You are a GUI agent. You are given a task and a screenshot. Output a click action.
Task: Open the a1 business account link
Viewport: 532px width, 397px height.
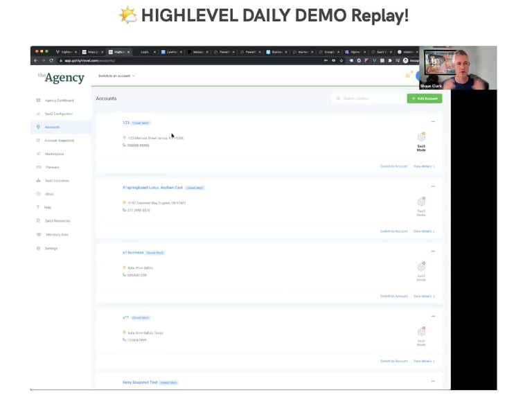(x=133, y=252)
